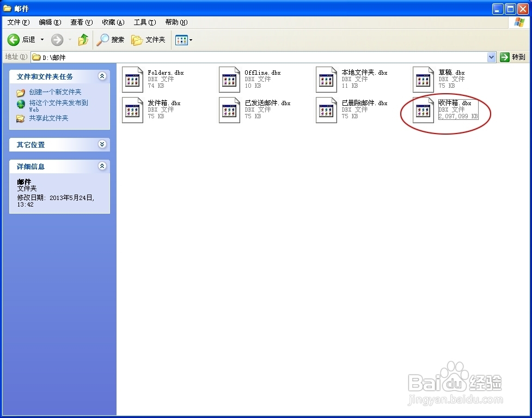
Task: Select the 已删除邮件.dbx file icon
Action: point(326,110)
